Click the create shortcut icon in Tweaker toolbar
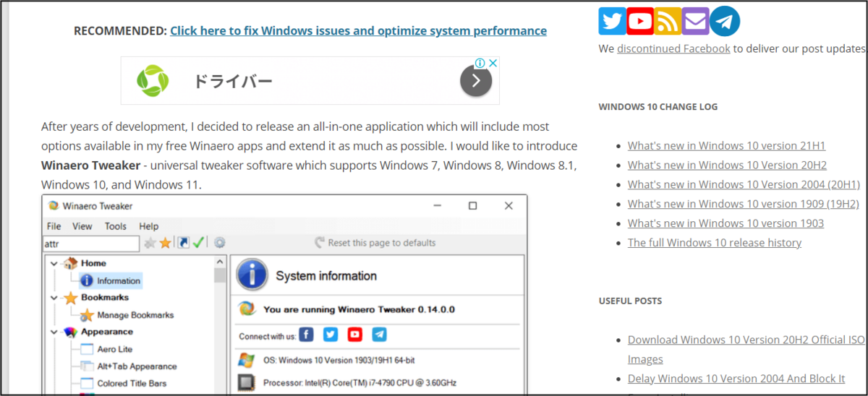 pyautogui.click(x=184, y=243)
